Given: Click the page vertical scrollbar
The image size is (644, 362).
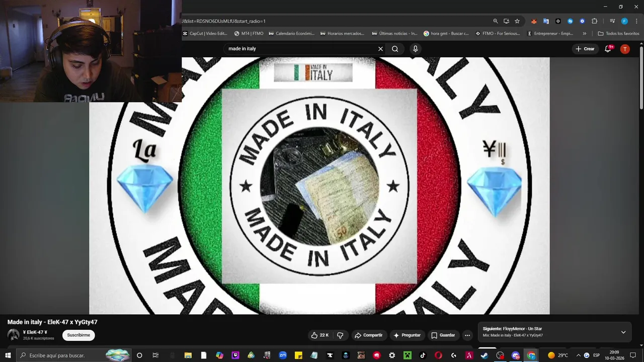Looking at the screenshot, I should 641,78.
